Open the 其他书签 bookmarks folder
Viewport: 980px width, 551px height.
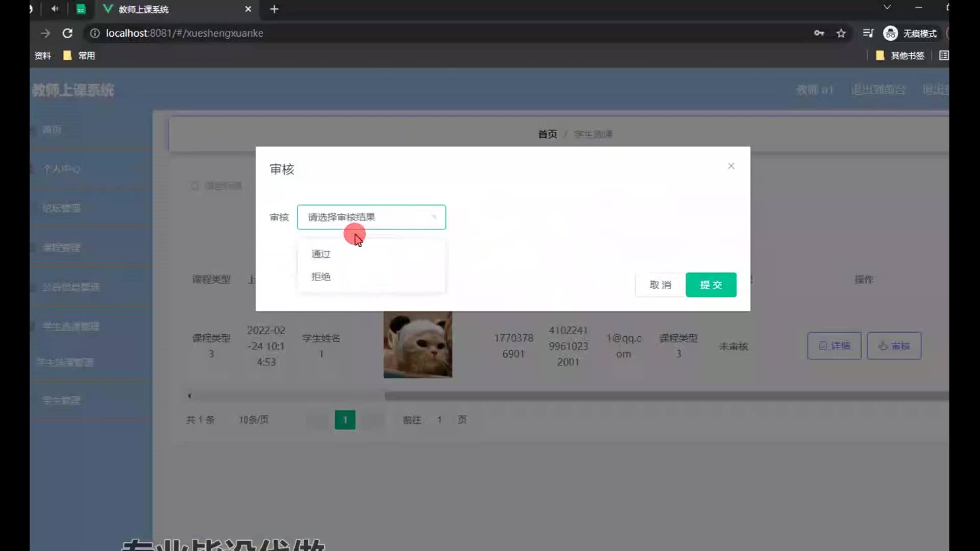click(x=900, y=56)
